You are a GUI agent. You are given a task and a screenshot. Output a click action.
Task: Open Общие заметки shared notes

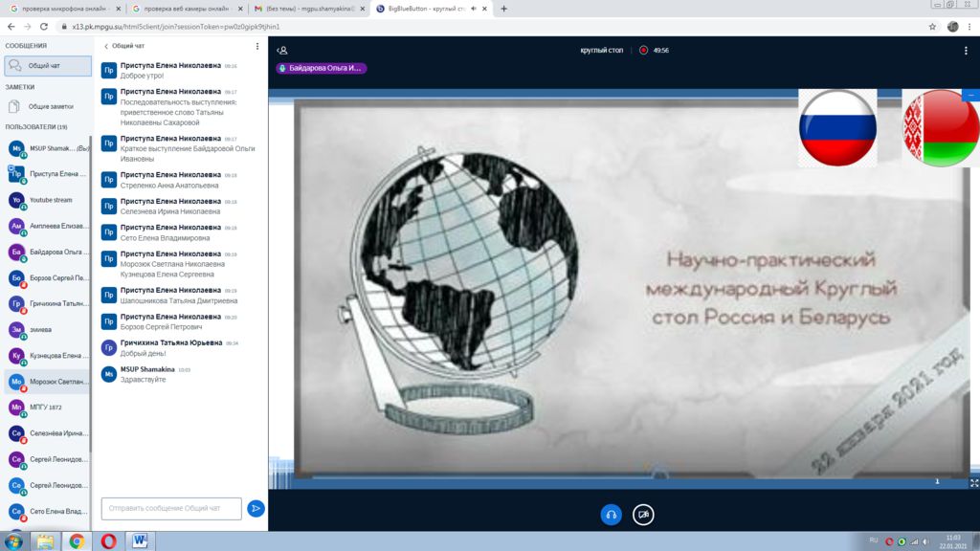(48, 106)
